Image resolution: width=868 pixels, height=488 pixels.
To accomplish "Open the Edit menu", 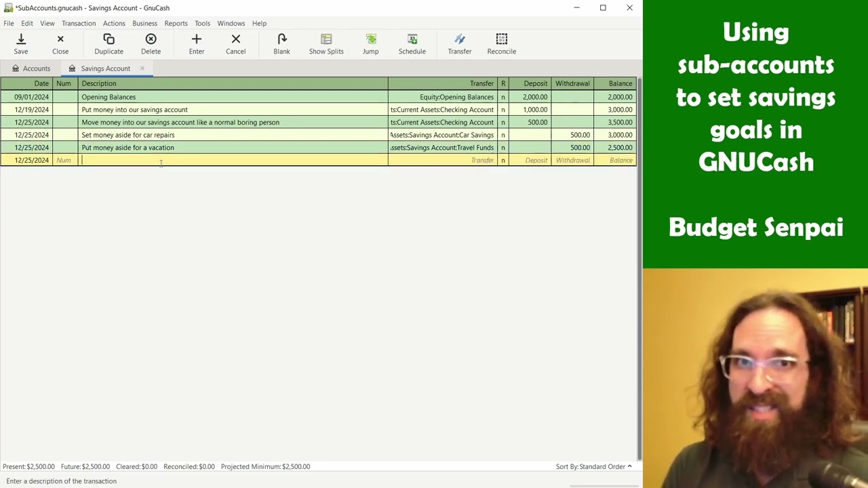I will click(x=27, y=23).
